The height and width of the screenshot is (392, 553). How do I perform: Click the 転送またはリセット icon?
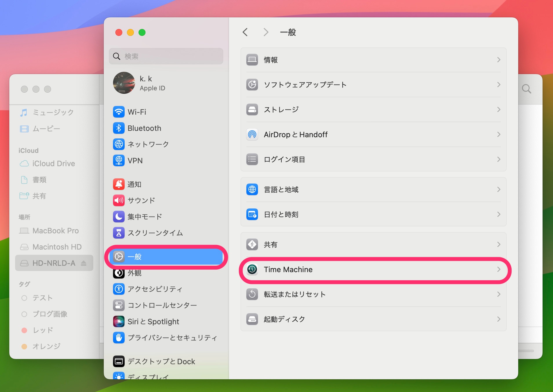[x=252, y=294]
